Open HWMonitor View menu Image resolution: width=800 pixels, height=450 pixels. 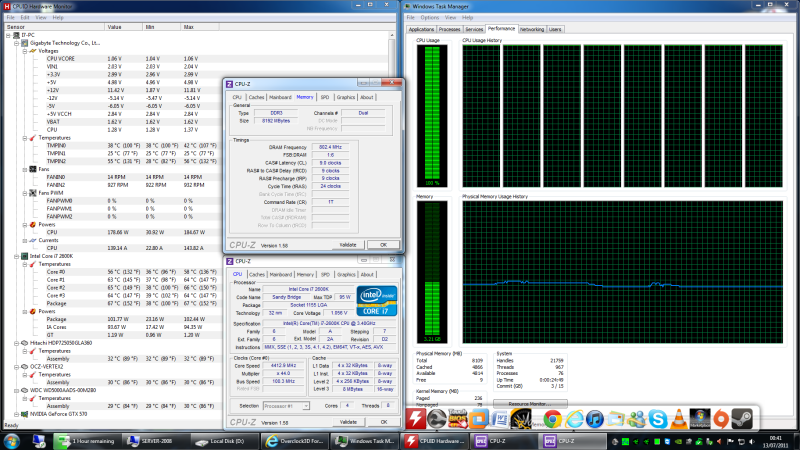click(x=40, y=17)
